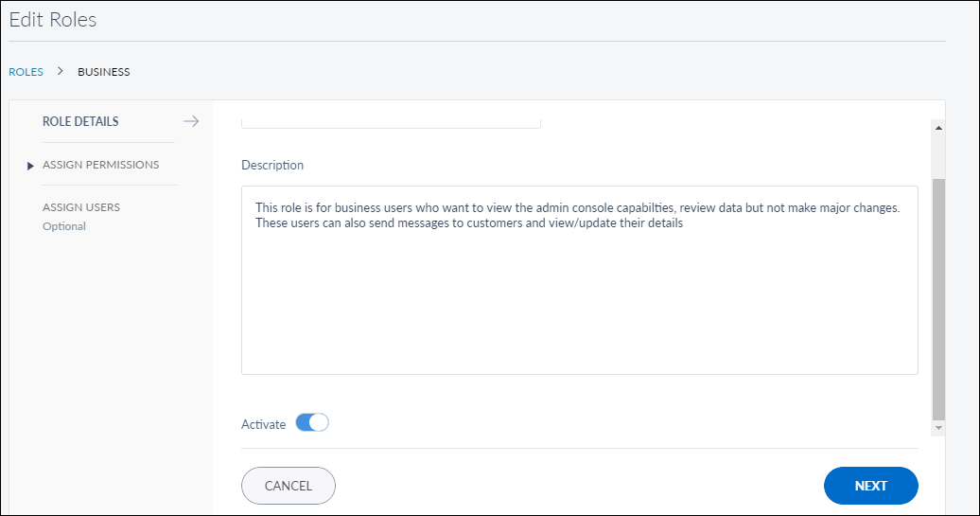Focus the partially visible field above Description

(391, 121)
